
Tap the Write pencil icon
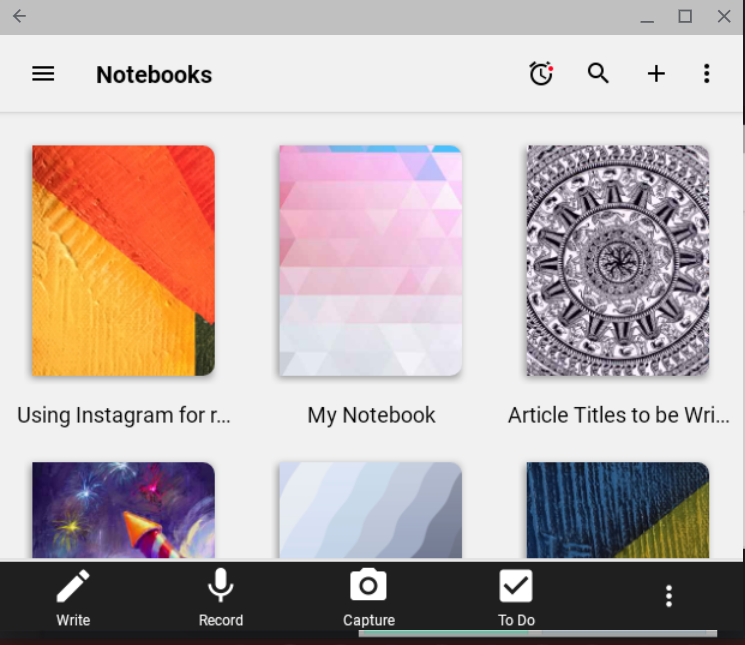pyautogui.click(x=73, y=586)
